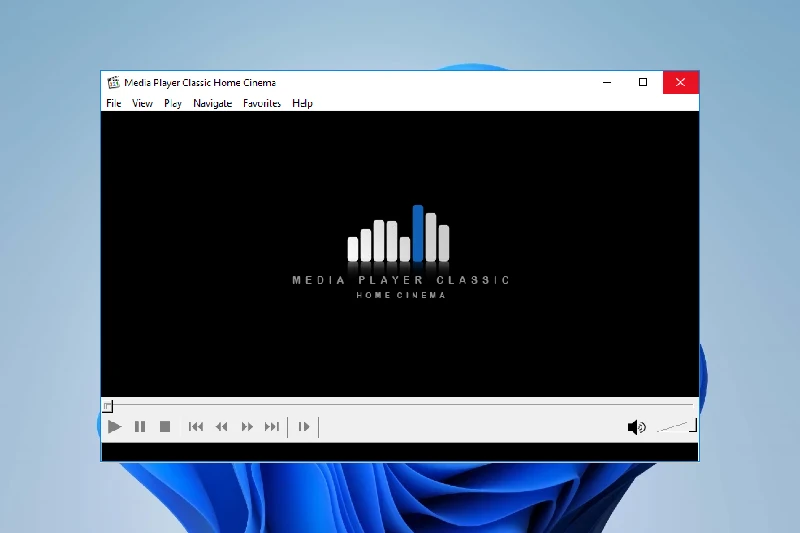Open the Play menu
Viewport: 800px width, 533px height.
point(173,104)
